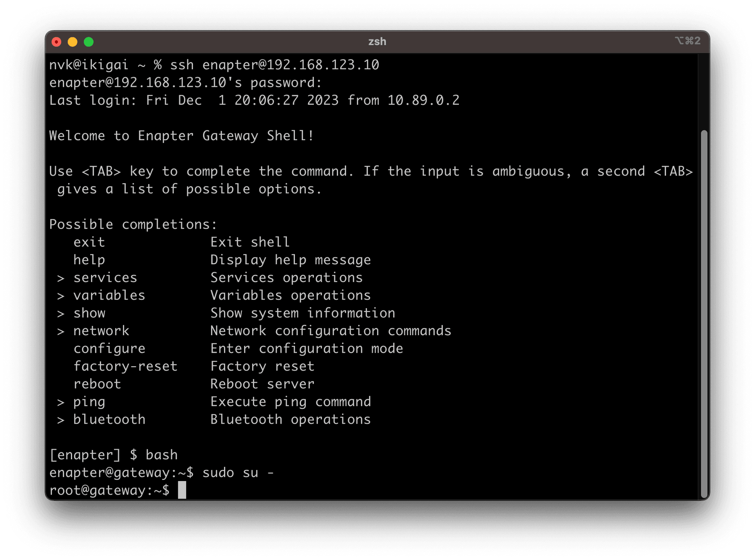Click the factory-reset completion entry

(125, 366)
